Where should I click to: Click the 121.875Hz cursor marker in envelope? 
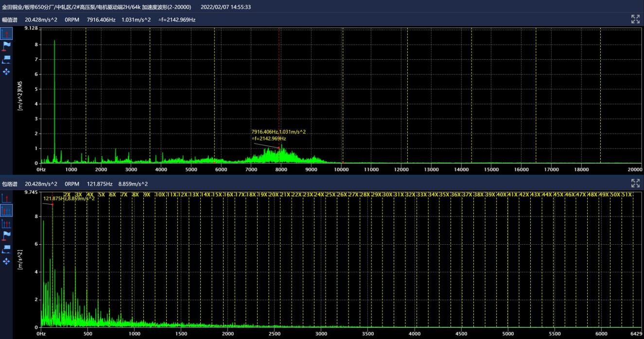click(52, 204)
